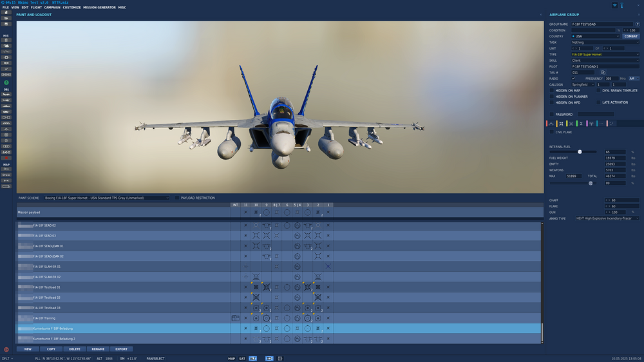Open the briefing clipboard tool

click(x=6, y=41)
